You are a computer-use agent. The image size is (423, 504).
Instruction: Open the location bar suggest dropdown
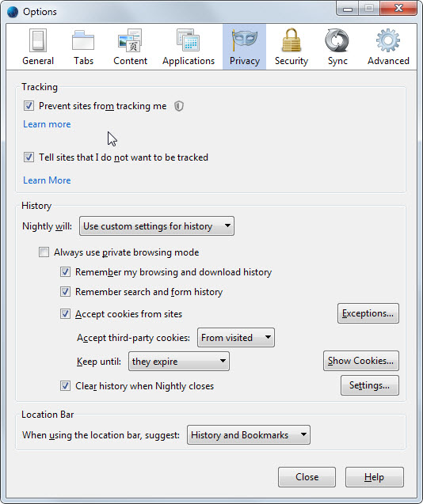click(x=249, y=435)
